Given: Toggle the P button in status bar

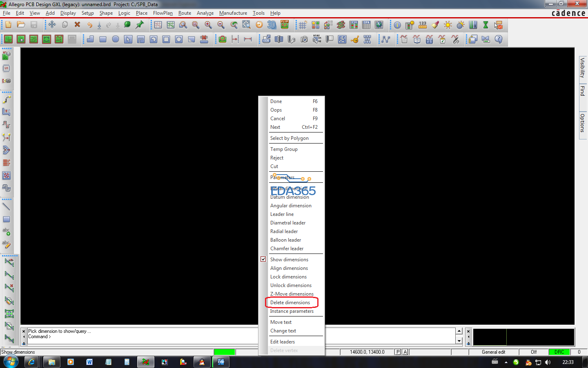Looking at the screenshot, I should [398, 352].
